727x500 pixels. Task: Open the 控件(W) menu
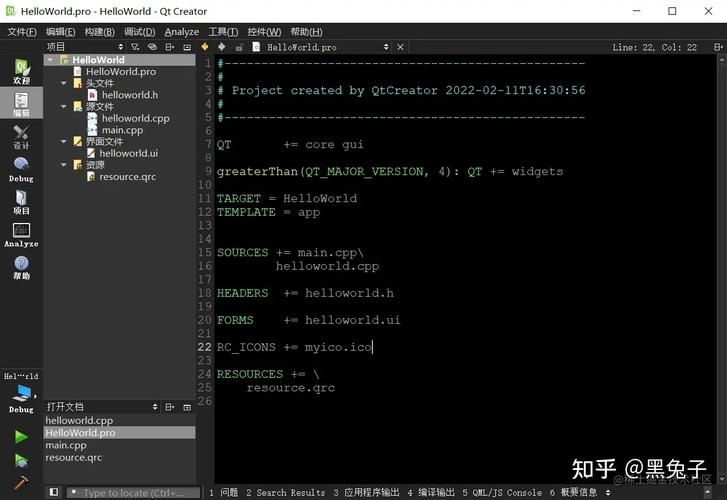264,32
